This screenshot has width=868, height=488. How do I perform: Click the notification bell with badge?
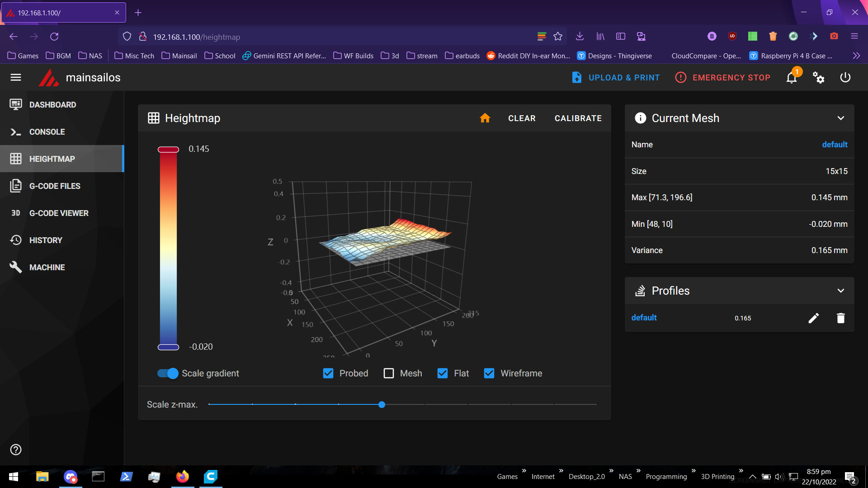coord(791,77)
